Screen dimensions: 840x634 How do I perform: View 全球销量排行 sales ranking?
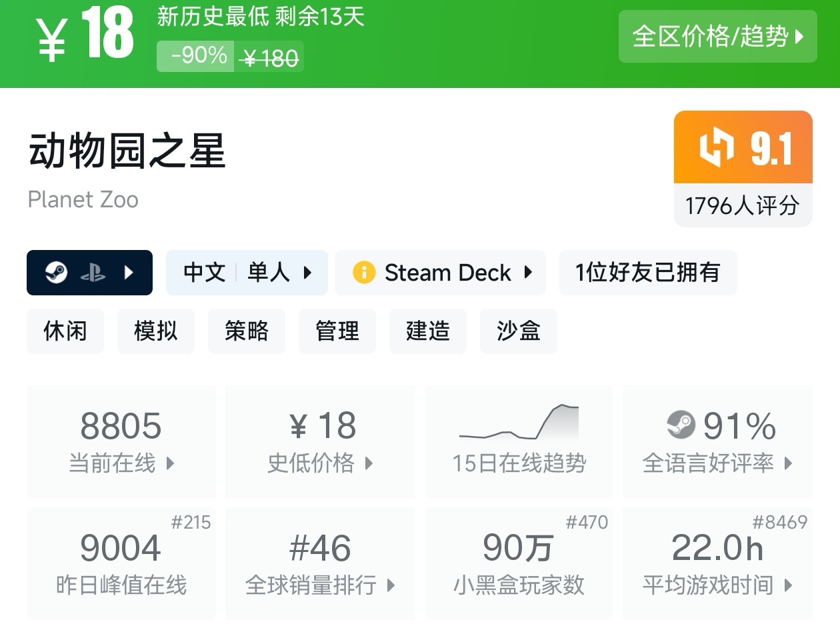(x=320, y=564)
